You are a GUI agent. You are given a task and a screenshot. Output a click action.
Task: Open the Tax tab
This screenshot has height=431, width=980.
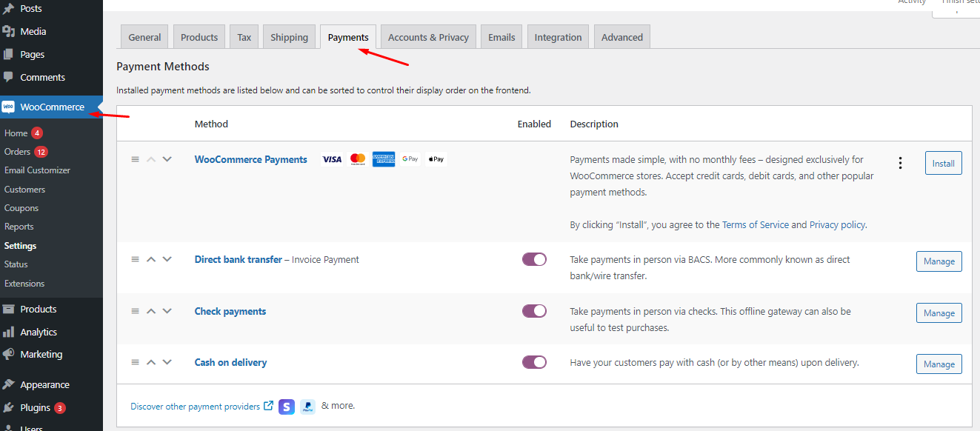tap(244, 37)
